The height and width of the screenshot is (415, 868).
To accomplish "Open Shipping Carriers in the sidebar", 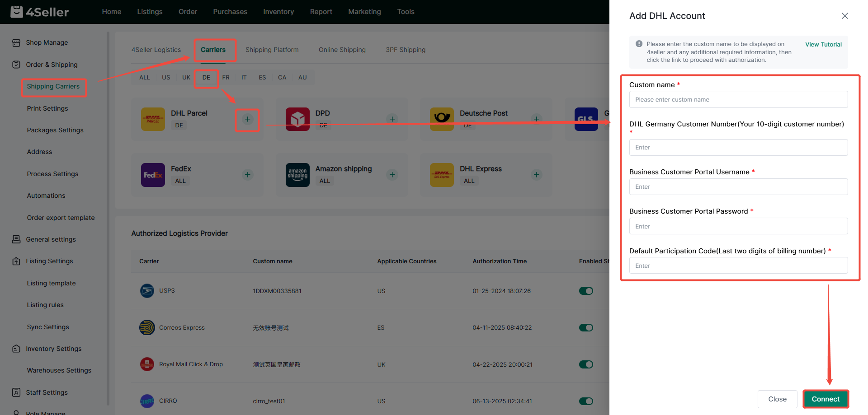I will point(53,86).
